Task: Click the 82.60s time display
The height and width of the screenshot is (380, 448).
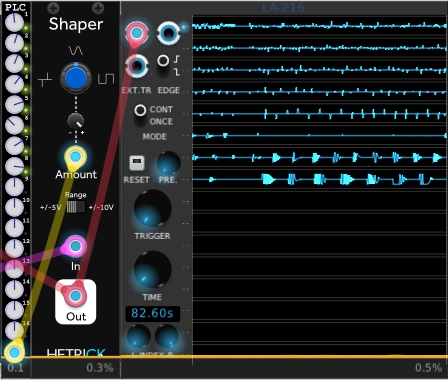Action: [x=152, y=314]
